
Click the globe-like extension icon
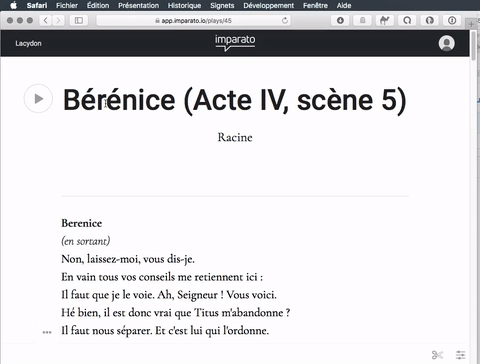(x=429, y=21)
